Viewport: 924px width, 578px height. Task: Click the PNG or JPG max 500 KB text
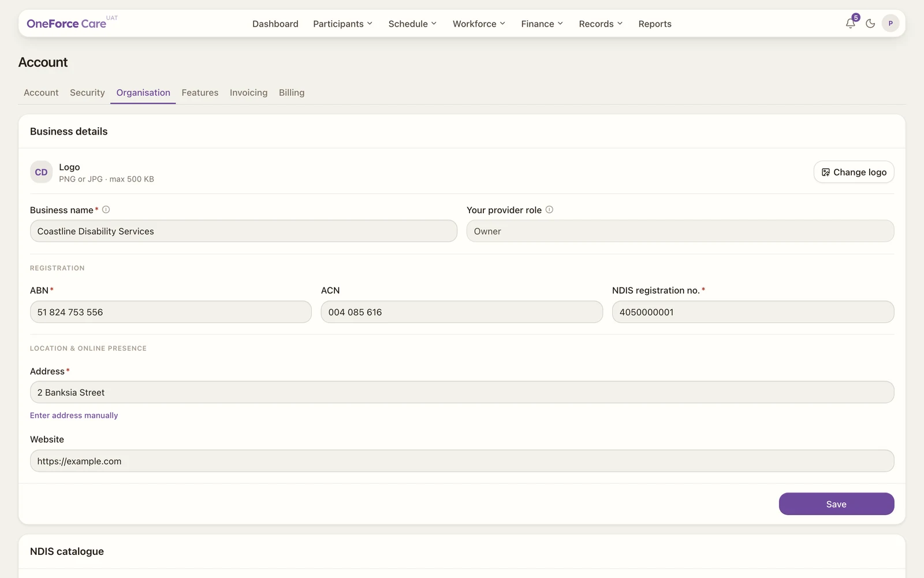pyautogui.click(x=106, y=179)
